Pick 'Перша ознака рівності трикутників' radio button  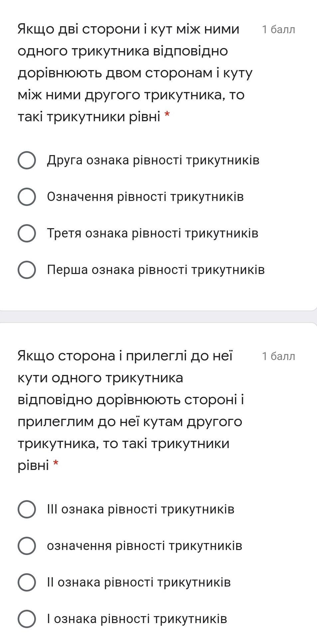(x=27, y=270)
